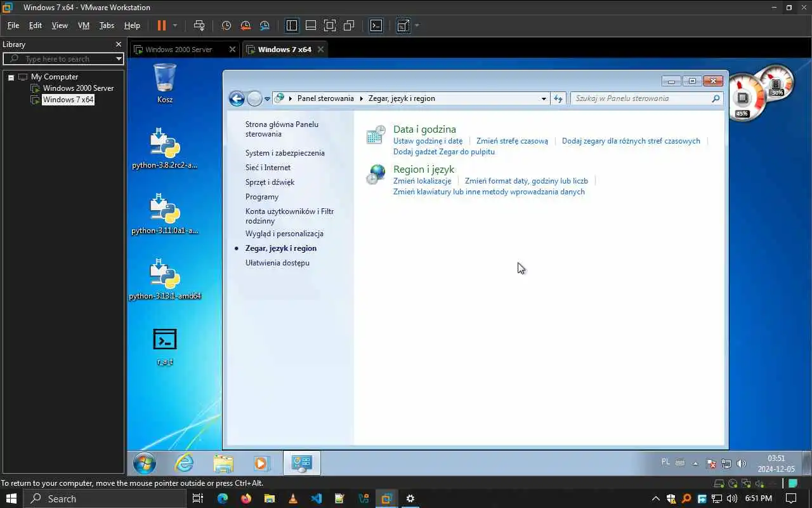Take a snapshot with the clock icon
812x508 pixels.
tap(226, 25)
